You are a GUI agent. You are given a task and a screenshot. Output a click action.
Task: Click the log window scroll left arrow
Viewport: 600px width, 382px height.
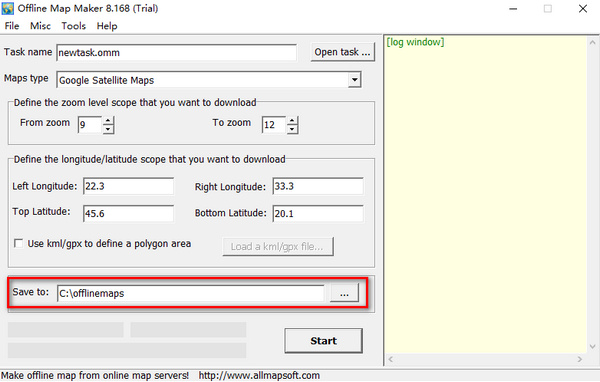(x=391, y=359)
